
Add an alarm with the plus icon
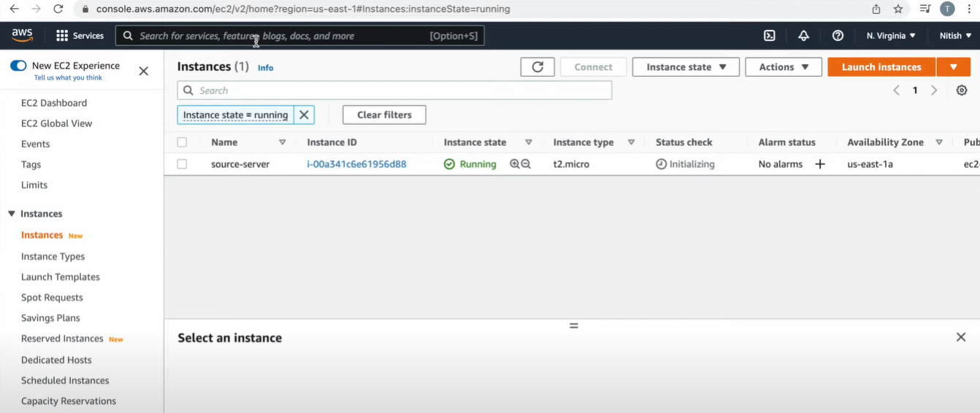click(x=820, y=164)
